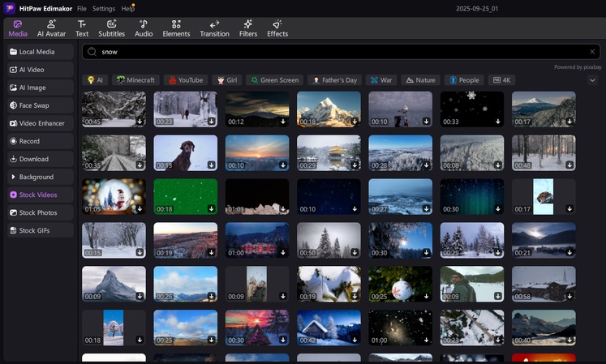Filter by the Nature tag
The image size is (606, 364).
point(420,80)
